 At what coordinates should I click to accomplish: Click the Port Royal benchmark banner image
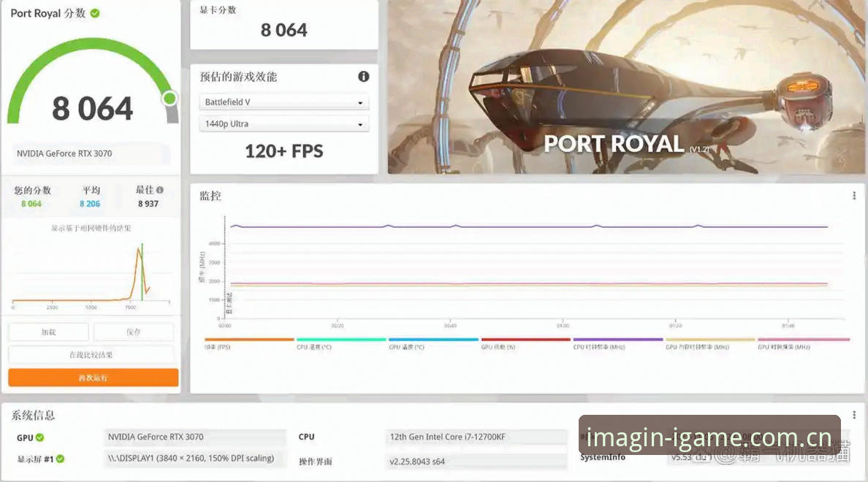tap(626, 87)
